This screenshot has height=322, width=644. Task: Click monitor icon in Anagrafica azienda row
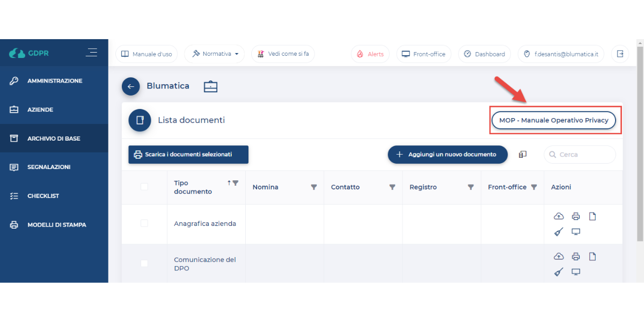(x=576, y=232)
